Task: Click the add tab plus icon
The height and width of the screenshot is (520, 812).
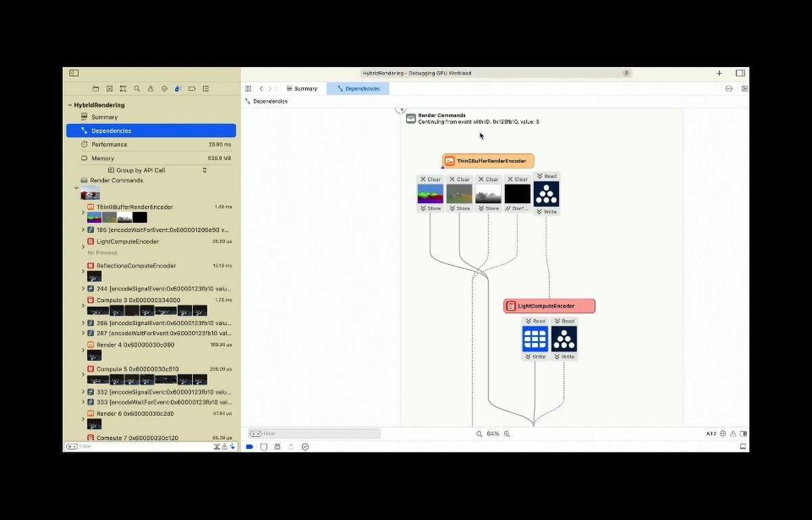Action: (719, 73)
